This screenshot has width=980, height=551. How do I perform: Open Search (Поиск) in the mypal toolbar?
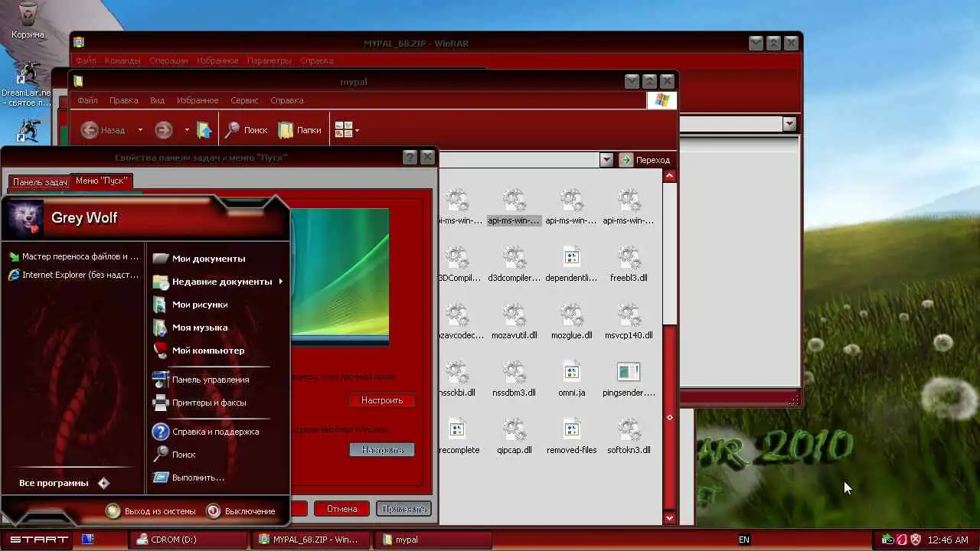tap(246, 130)
